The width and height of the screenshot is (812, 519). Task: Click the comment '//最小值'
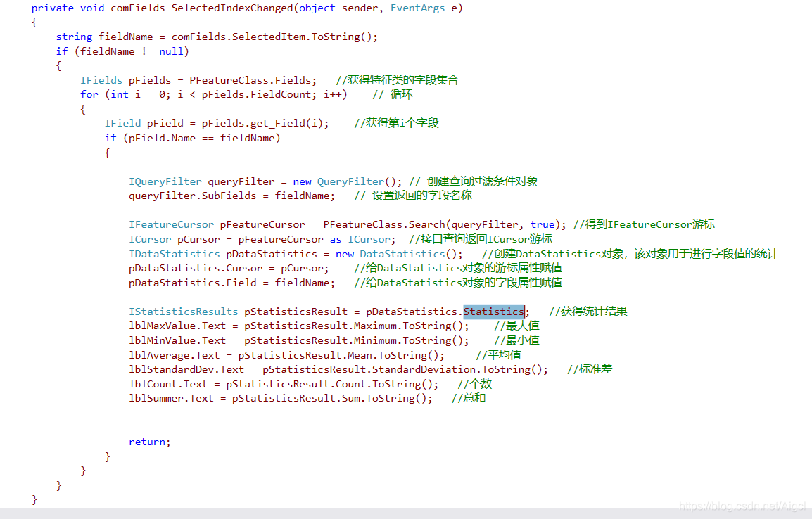point(516,340)
